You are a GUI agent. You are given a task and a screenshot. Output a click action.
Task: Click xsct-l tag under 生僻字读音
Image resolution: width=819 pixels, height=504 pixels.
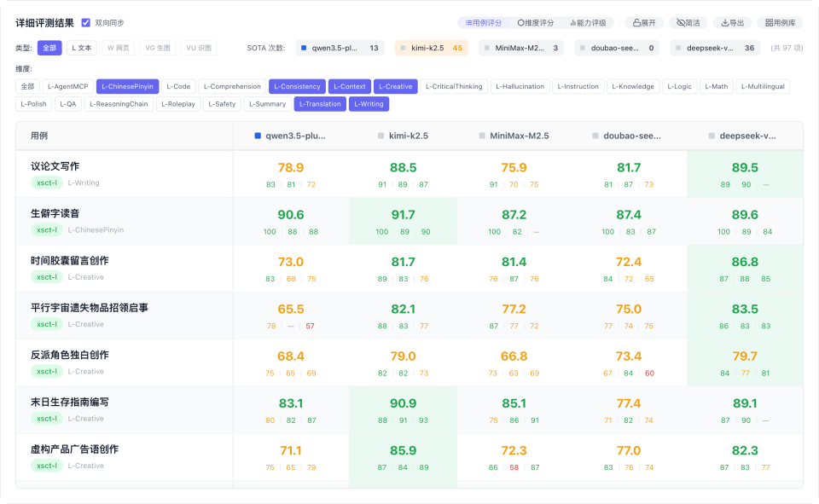click(46, 230)
